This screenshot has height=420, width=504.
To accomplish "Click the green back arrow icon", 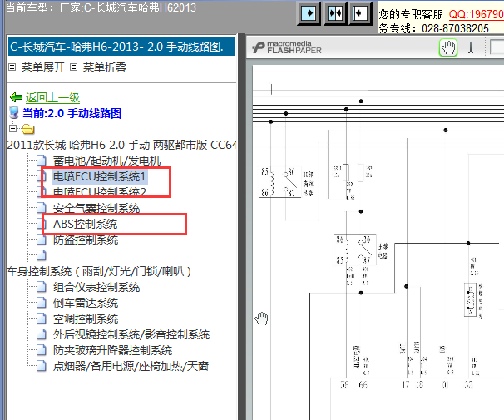I will coord(16,97).
